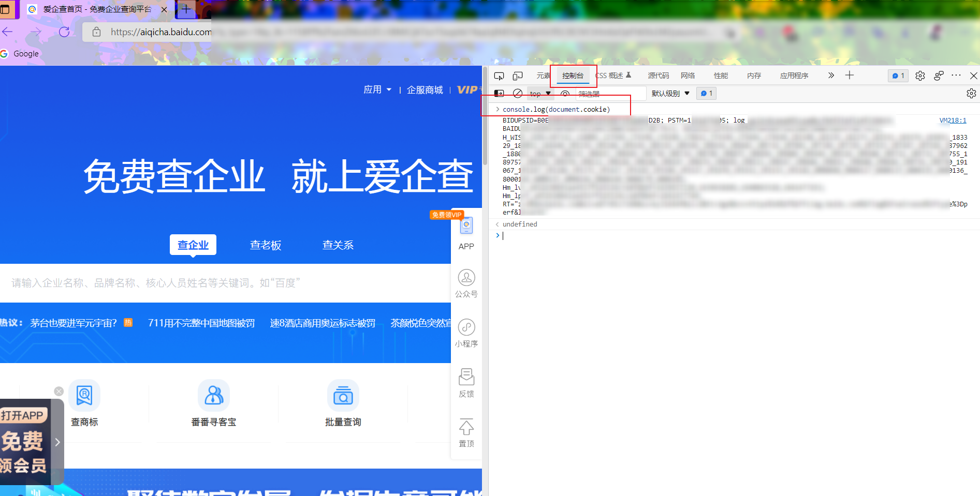This screenshot has height=496, width=980.
Task: Click the site lock icon in address bar
Action: pyautogui.click(x=96, y=32)
